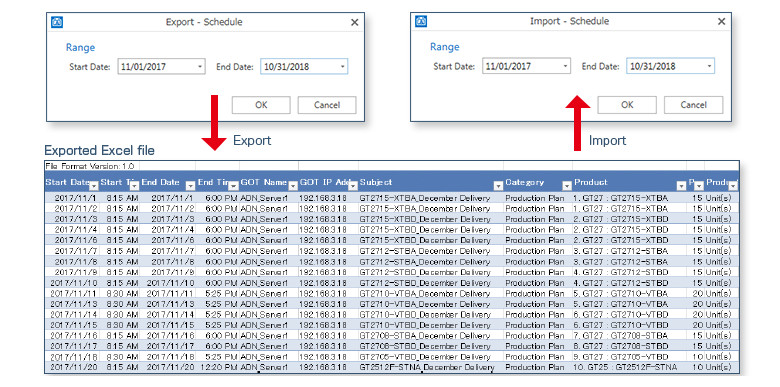Viewport: 780px width, 387px height.
Task: Open End Date dropdown in Import dialog
Action: 709,66
